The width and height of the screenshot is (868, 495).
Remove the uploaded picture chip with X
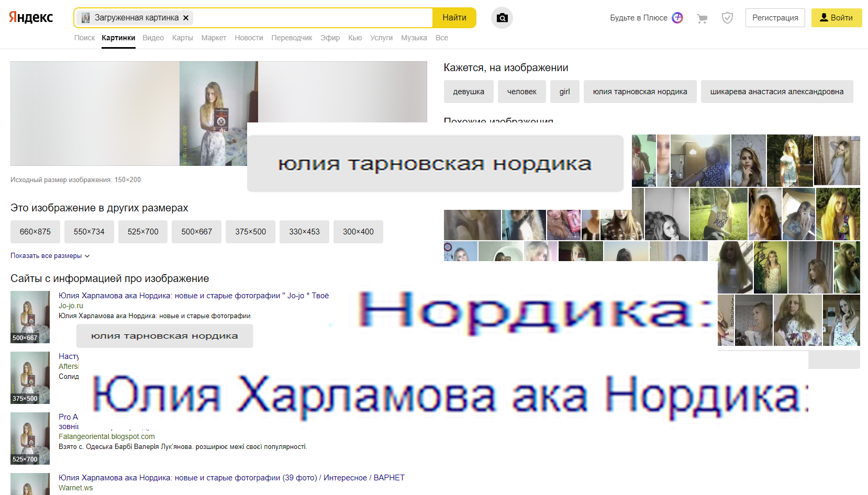point(186,18)
